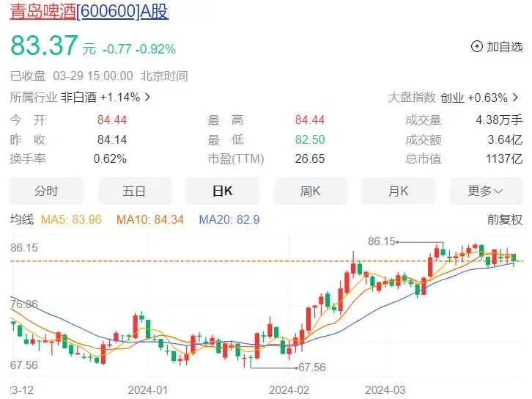Click the last candlestick on the K-line chart
The height and width of the screenshot is (399, 532).
point(514,259)
